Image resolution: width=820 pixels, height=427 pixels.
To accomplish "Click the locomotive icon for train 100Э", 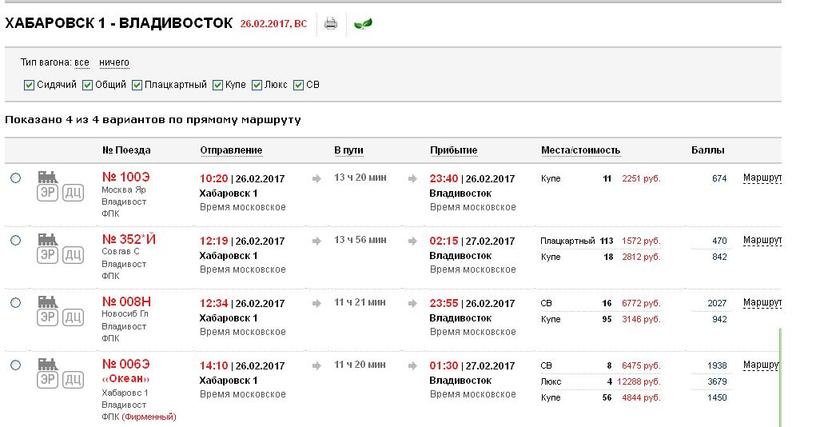I will click(47, 176).
